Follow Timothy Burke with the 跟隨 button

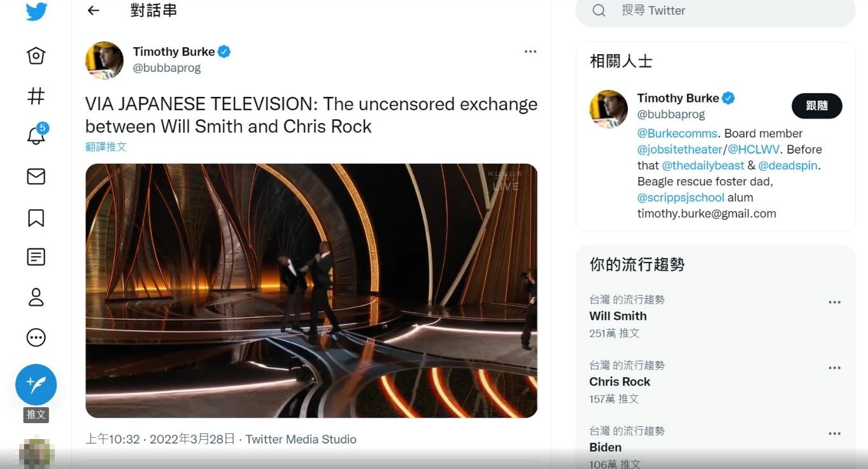pos(816,106)
